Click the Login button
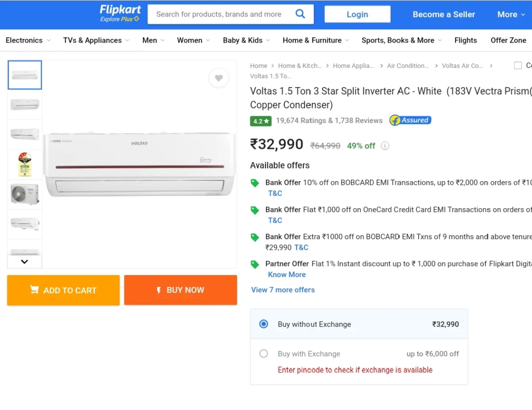Image resolution: width=532 pixels, height=410 pixels. click(x=357, y=14)
